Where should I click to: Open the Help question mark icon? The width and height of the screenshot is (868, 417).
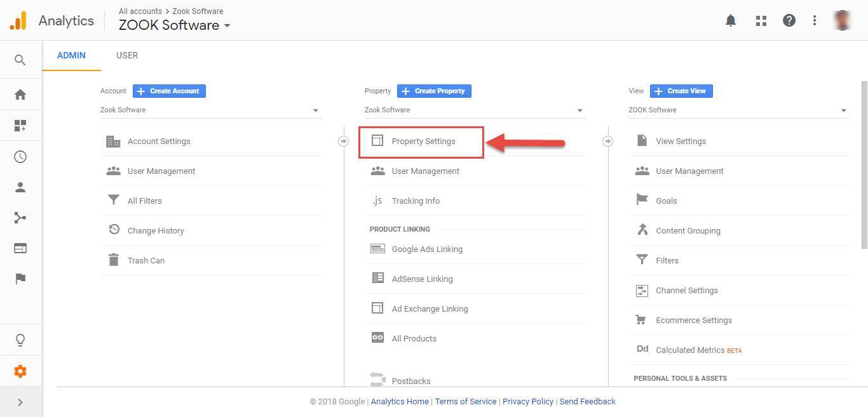(789, 20)
